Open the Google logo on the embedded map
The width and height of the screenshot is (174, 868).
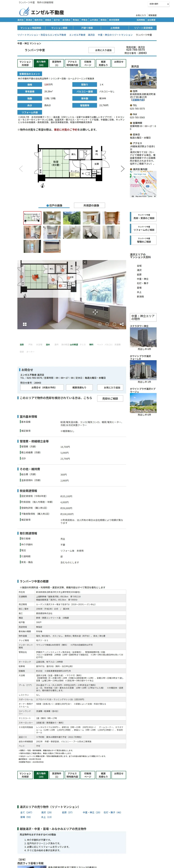143,193
